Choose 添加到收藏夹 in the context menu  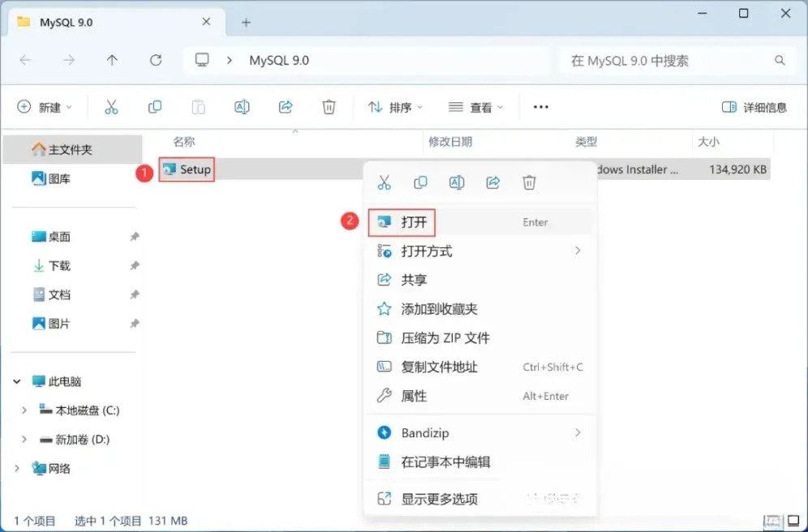480,309
